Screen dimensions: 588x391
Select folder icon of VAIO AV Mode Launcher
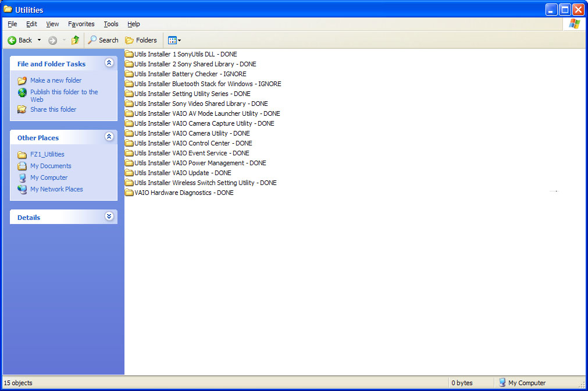coord(129,113)
